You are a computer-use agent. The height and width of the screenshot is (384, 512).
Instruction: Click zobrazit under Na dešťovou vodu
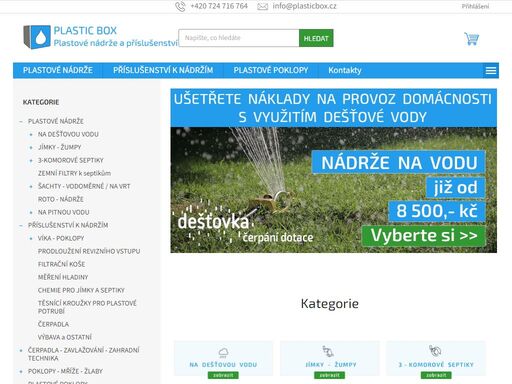[223, 375]
